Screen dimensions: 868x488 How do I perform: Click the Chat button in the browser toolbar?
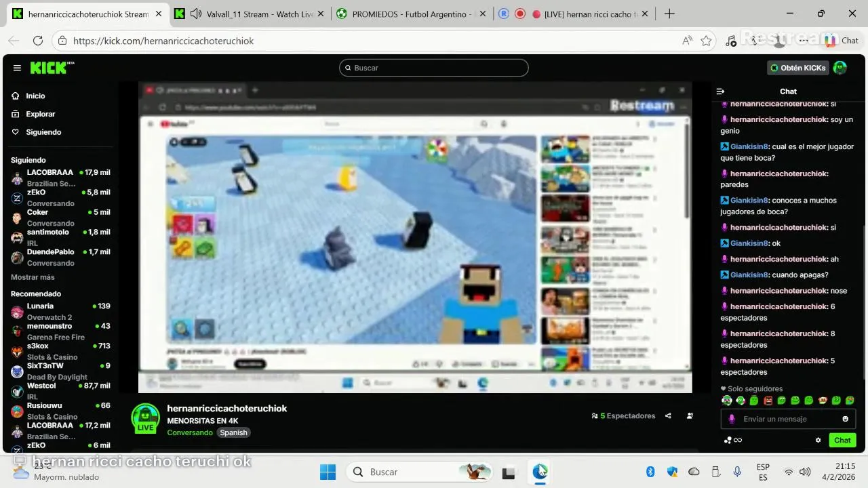tap(842, 41)
